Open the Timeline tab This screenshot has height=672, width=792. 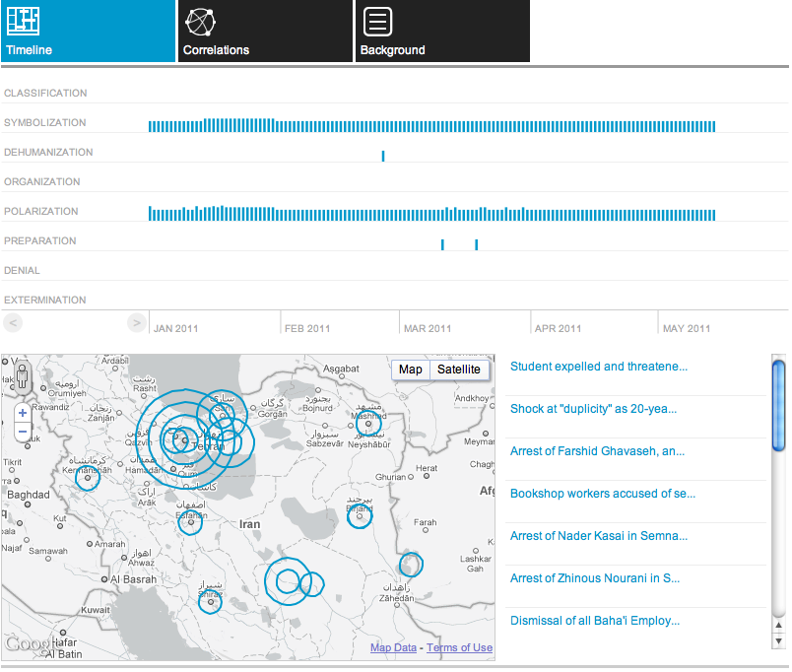[89, 32]
